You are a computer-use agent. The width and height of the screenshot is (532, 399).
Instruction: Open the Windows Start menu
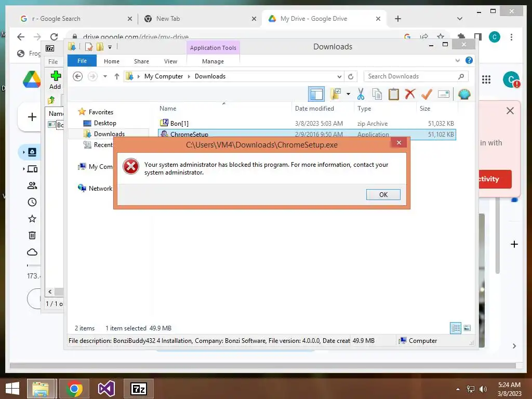coord(12,389)
